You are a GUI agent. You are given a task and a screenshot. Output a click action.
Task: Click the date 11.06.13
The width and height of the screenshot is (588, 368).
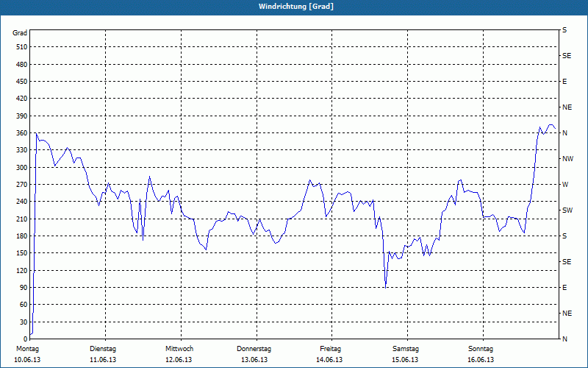click(103, 360)
